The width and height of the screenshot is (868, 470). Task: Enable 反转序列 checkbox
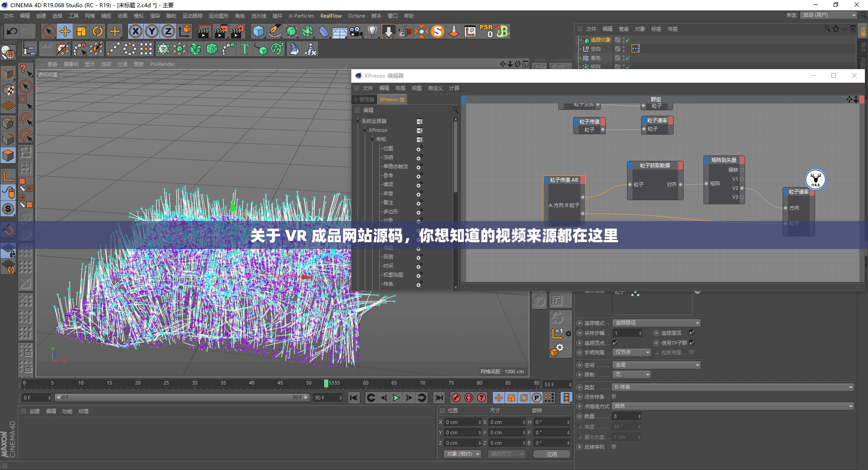pos(614,446)
